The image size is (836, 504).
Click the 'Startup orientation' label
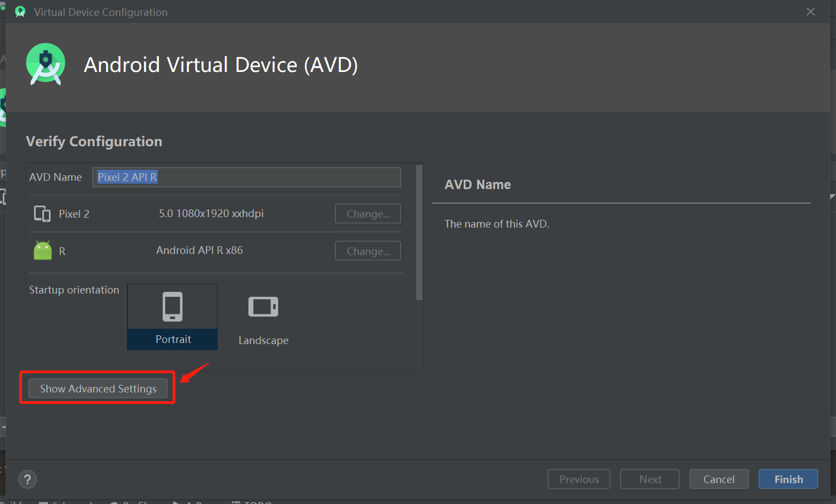click(x=74, y=290)
